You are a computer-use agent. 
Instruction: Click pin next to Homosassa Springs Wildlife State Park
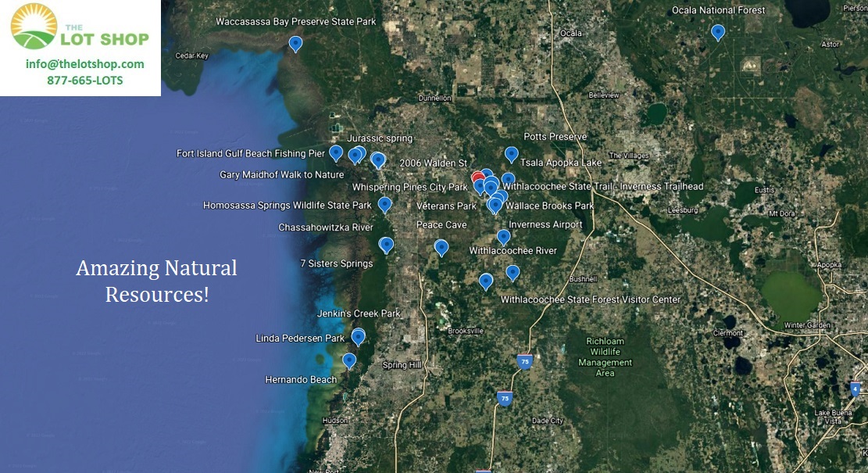click(384, 205)
